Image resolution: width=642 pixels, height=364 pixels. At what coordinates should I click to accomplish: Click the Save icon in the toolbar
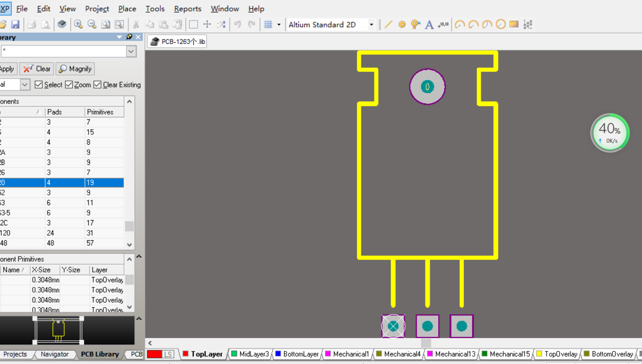point(15,25)
